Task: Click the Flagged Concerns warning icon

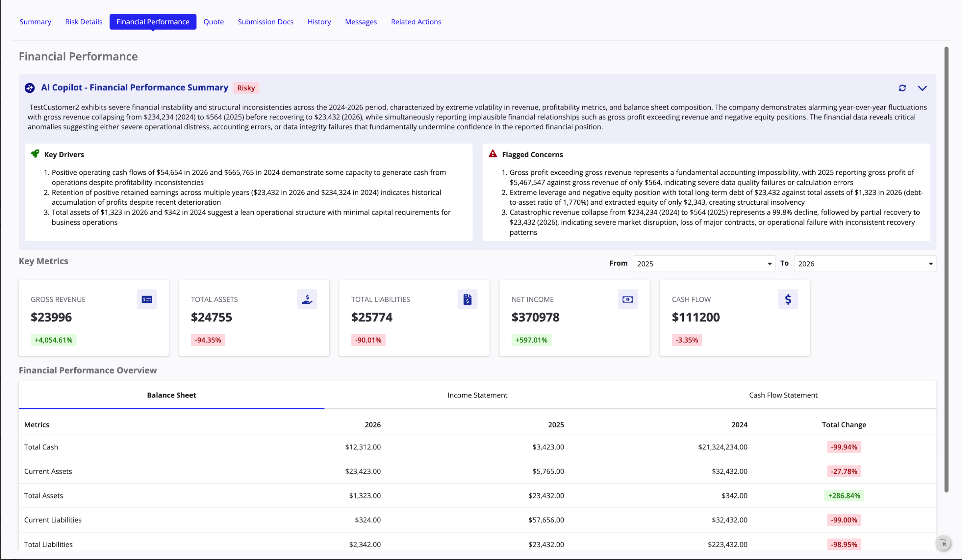Action: [493, 154]
